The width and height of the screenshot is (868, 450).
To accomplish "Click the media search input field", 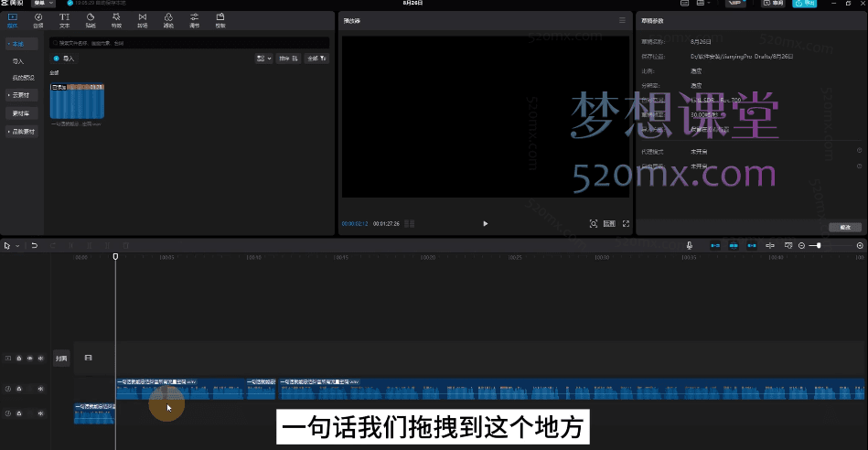I will [189, 43].
